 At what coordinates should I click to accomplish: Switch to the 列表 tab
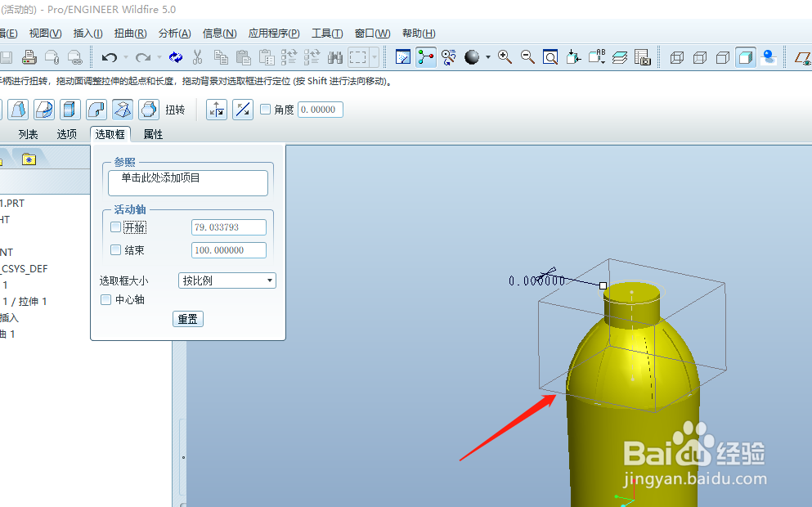click(28, 135)
